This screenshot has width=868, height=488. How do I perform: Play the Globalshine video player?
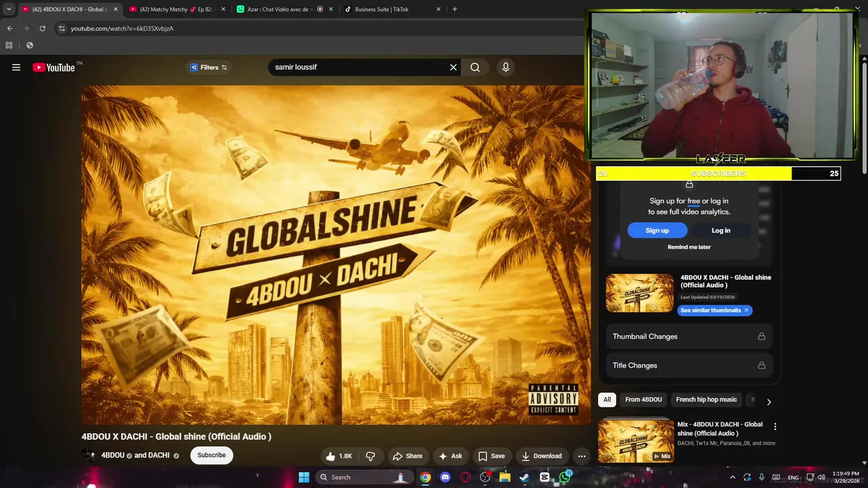coord(336,255)
